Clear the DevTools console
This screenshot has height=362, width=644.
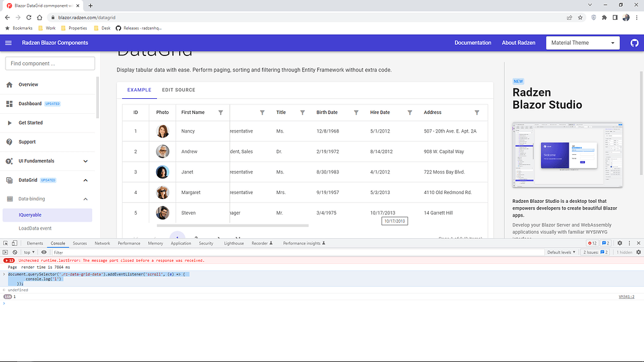click(15, 253)
